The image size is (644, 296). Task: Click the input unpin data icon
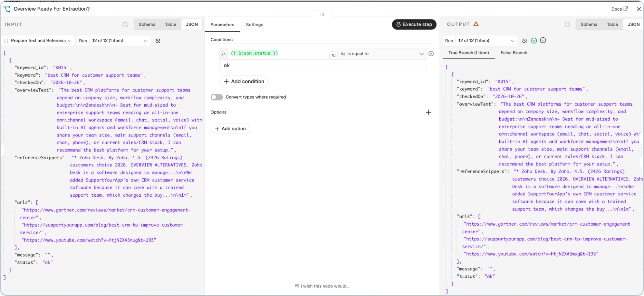point(158,41)
